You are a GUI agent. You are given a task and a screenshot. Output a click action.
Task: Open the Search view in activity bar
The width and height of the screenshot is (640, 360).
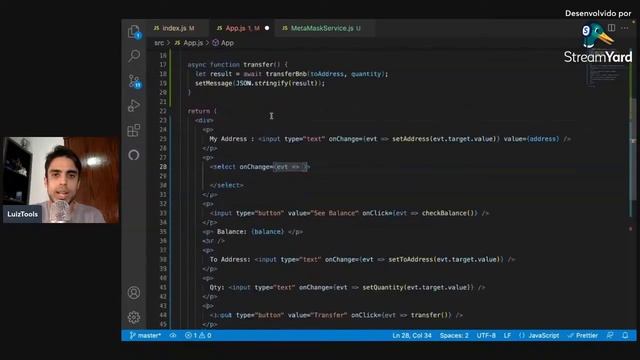pos(134,56)
